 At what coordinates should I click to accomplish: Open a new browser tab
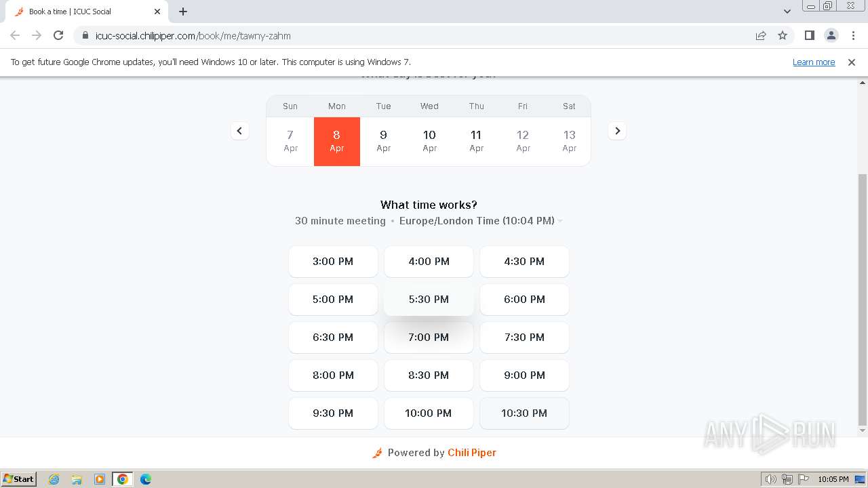click(183, 12)
